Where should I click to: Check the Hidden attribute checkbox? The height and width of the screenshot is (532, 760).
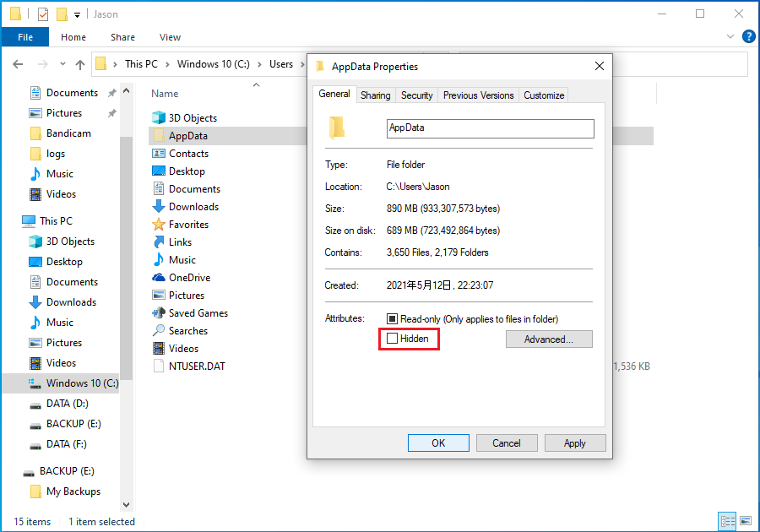click(x=394, y=338)
